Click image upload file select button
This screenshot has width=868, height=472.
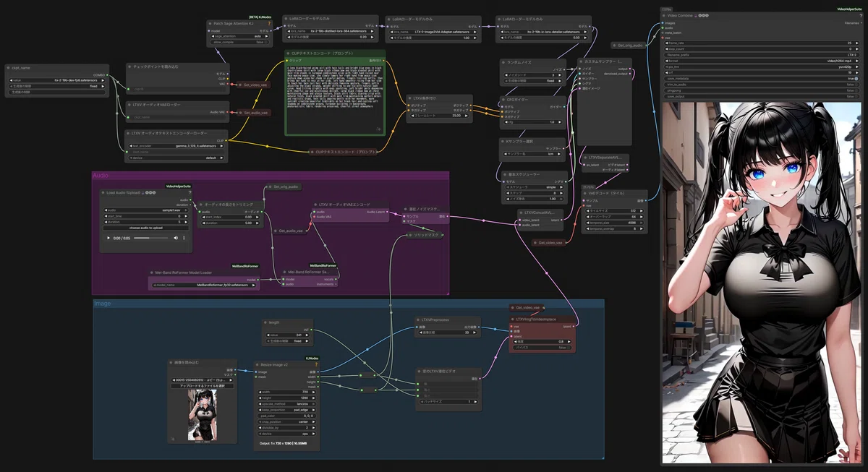(202, 386)
